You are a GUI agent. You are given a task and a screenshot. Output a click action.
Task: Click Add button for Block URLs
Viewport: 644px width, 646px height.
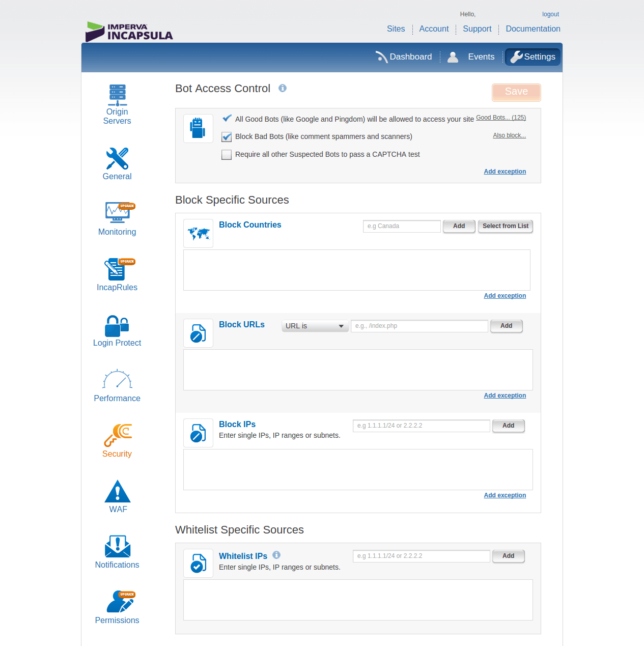pos(506,326)
